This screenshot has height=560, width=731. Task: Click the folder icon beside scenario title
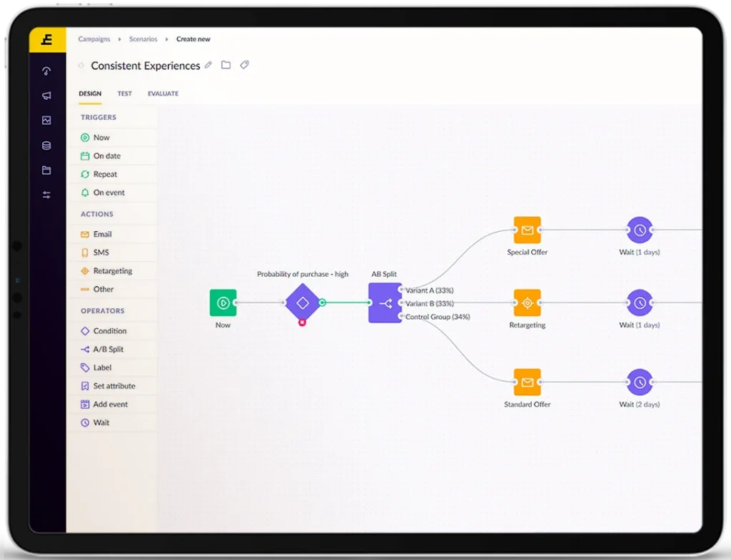[226, 65]
